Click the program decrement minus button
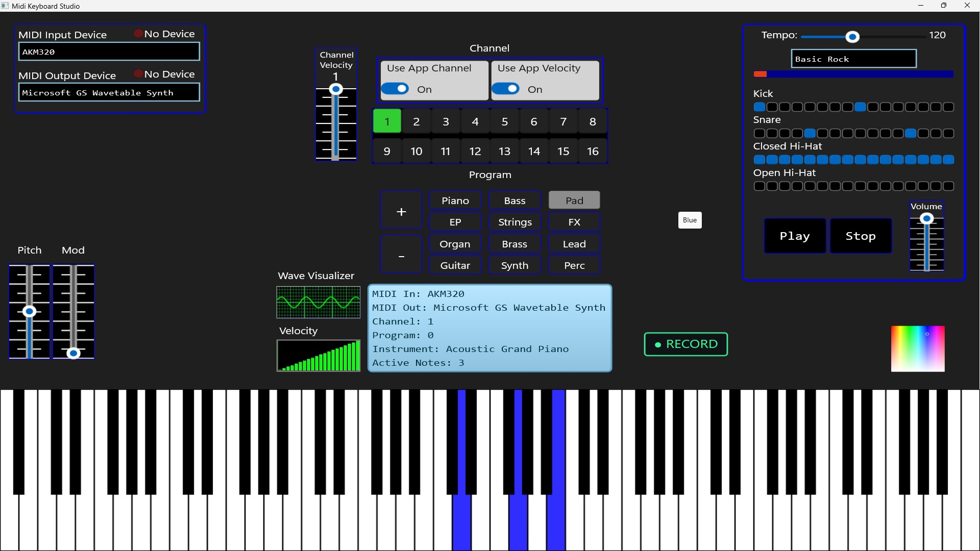The height and width of the screenshot is (551, 980). pos(401,255)
